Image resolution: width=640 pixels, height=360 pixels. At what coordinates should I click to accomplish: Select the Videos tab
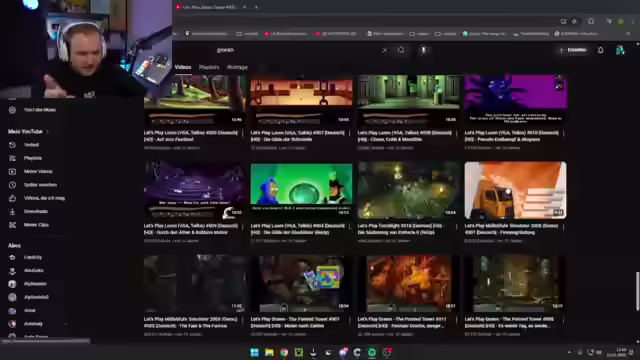(182, 67)
